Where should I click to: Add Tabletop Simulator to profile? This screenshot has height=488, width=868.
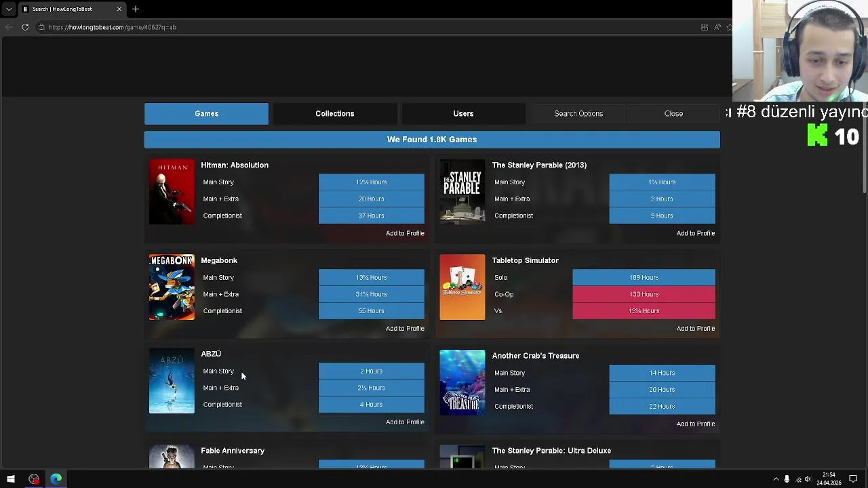(x=695, y=329)
